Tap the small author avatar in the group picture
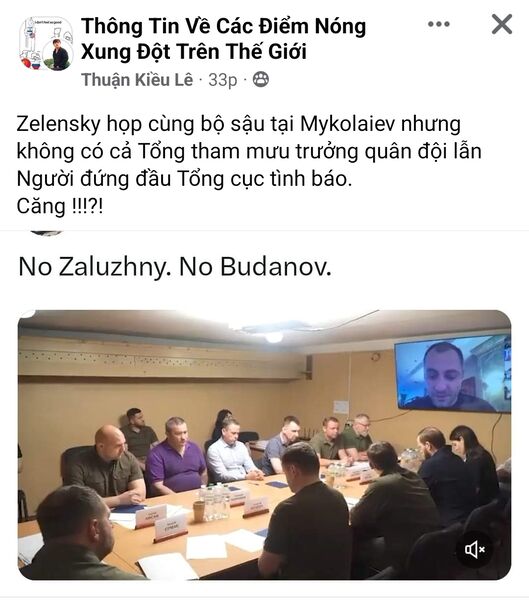 [57, 55]
